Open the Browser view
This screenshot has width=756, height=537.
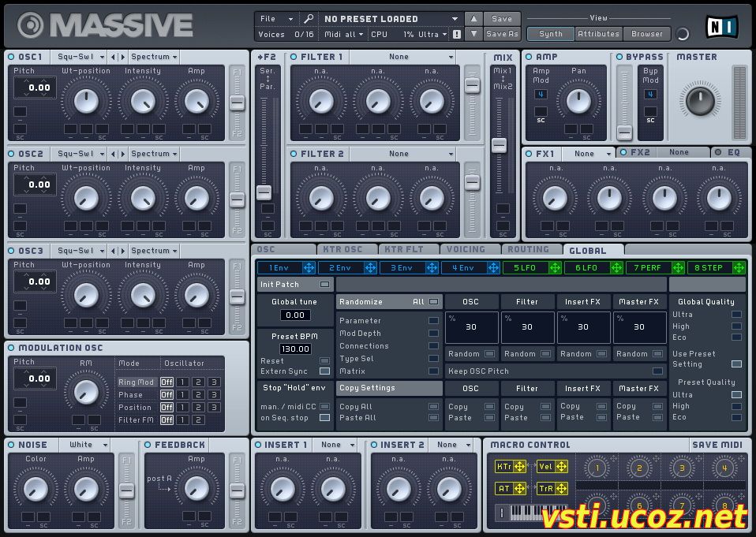tap(646, 34)
